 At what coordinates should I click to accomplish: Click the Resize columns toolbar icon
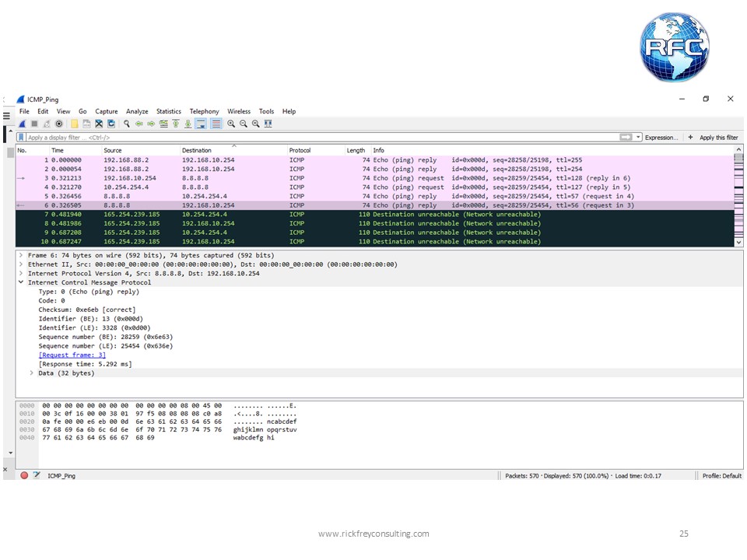click(x=268, y=122)
